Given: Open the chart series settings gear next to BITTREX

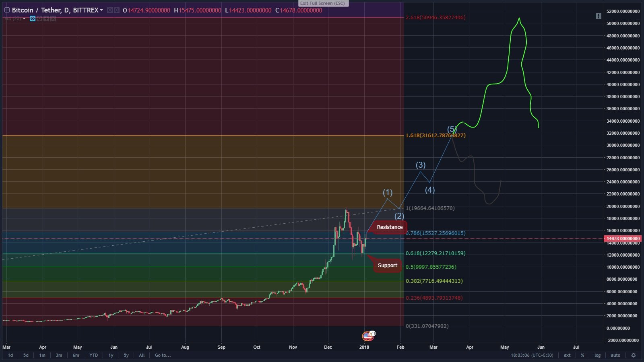Looking at the screenshot, I should [116, 10].
